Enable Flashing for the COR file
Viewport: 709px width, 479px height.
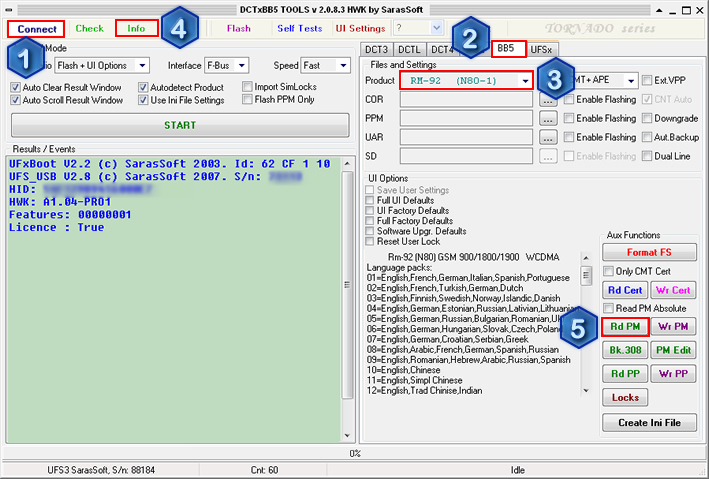coord(569,99)
